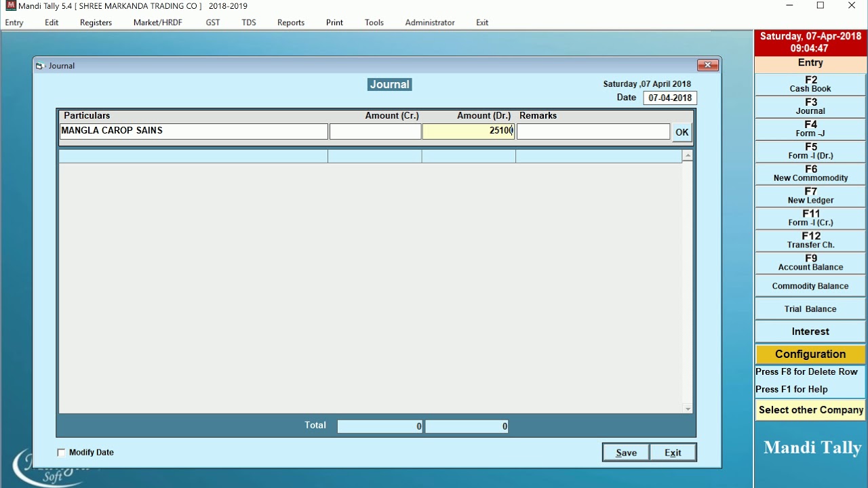The height and width of the screenshot is (488, 868).
Task: Click the Saturday, 07-Apr-2018 date banner
Action: 810,43
